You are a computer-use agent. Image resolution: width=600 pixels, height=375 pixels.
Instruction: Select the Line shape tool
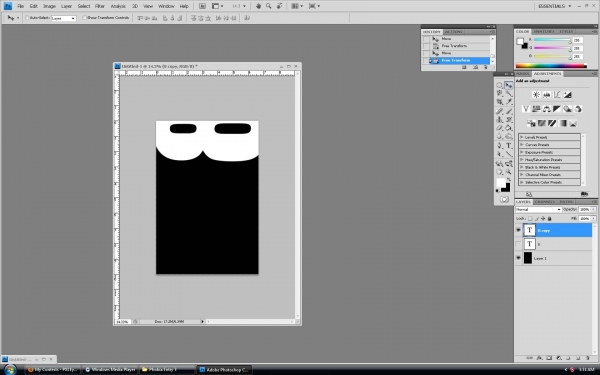click(509, 154)
